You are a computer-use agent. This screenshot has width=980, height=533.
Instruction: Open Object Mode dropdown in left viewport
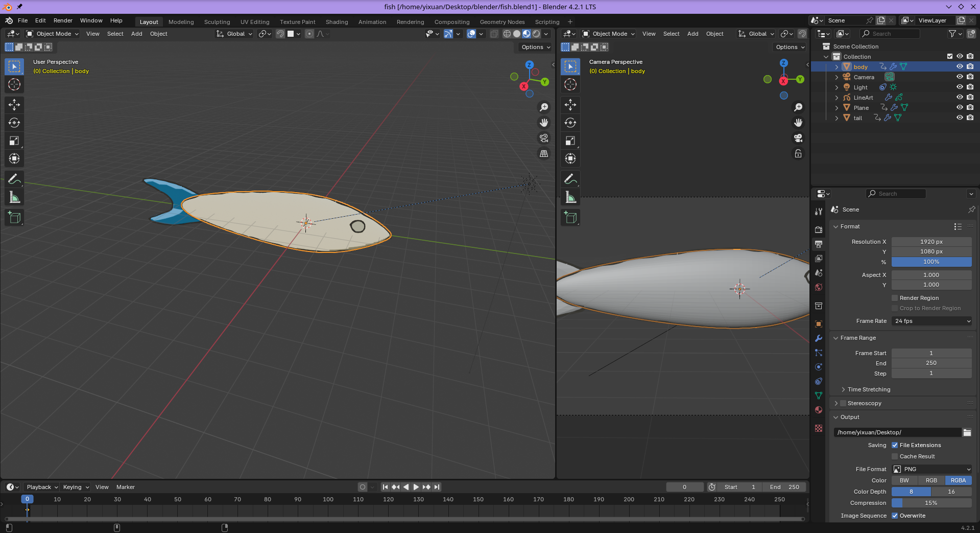coord(53,34)
